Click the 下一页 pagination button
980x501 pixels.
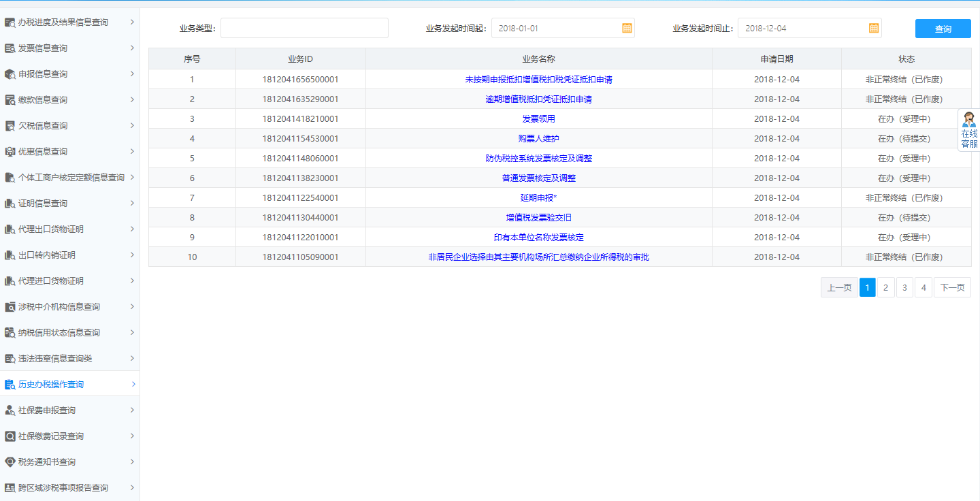click(x=952, y=287)
